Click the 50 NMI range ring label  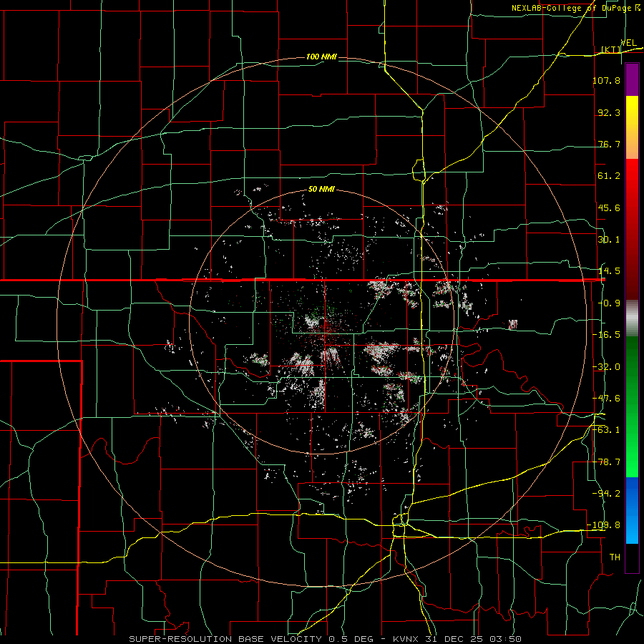point(321,190)
